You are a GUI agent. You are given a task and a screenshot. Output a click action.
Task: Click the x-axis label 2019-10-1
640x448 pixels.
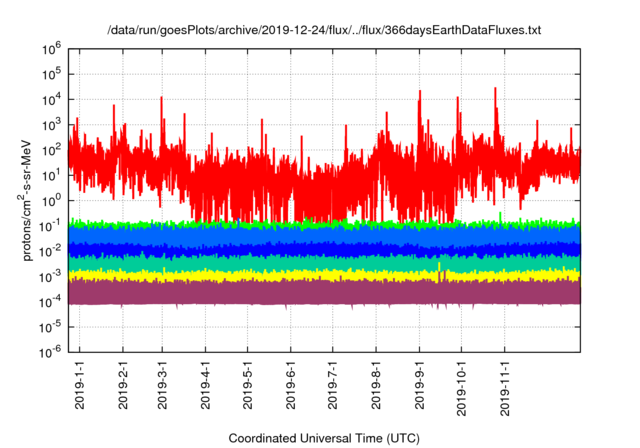pos(461,388)
